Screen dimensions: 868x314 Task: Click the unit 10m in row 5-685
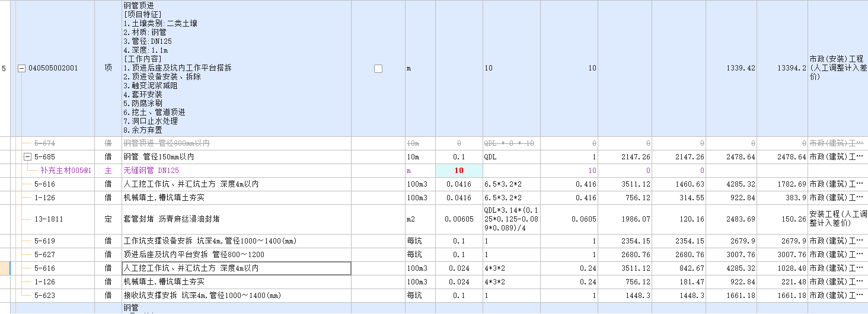click(413, 157)
